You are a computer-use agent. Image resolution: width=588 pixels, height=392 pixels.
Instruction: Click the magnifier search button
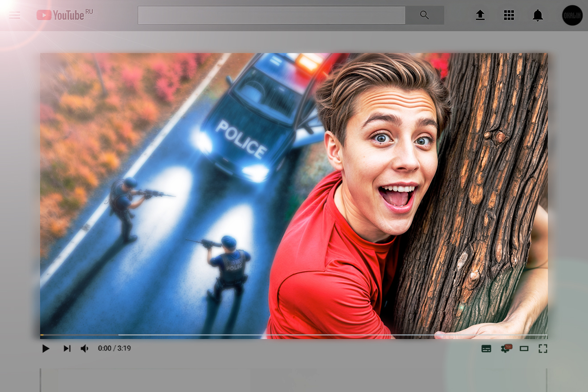coord(425,15)
